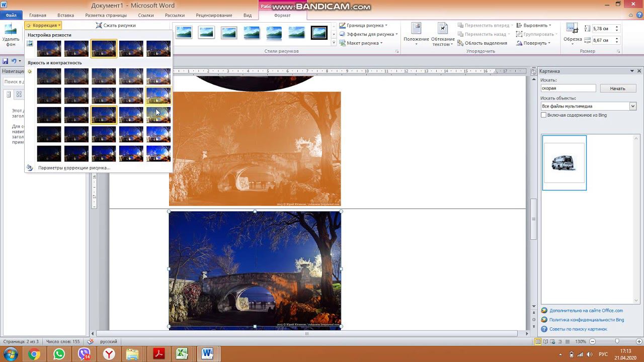Close the Картинка task pane

pyautogui.click(x=639, y=71)
